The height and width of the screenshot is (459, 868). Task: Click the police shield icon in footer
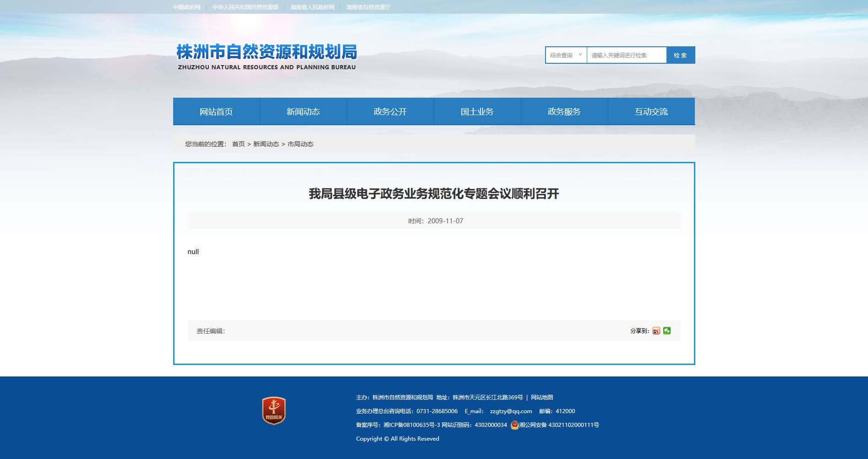pyautogui.click(x=514, y=425)
